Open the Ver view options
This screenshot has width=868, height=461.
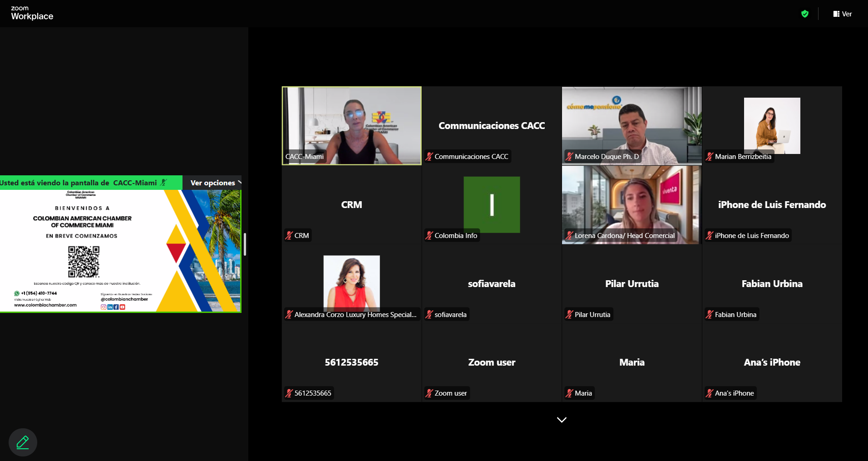point(843,14)
